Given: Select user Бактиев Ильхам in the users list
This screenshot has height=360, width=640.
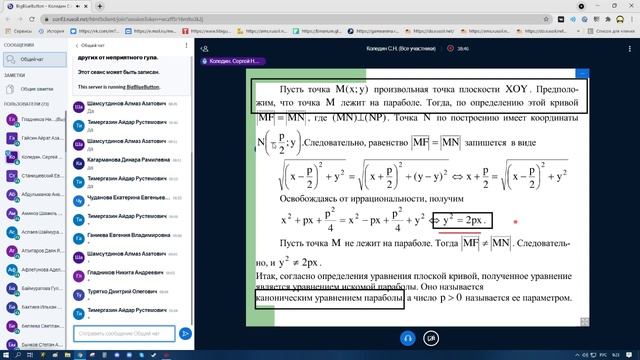Looking at the screenshot, I should click(34, 307).
